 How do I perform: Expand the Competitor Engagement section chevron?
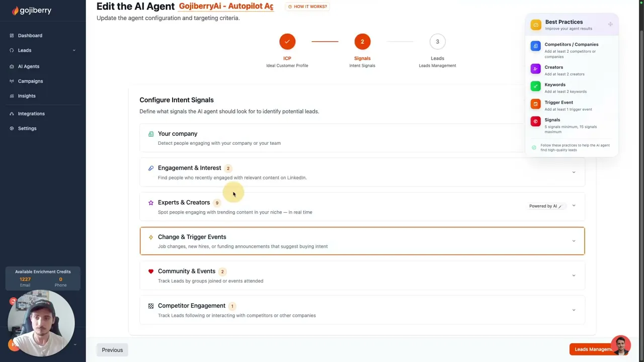tap(574, 310)
